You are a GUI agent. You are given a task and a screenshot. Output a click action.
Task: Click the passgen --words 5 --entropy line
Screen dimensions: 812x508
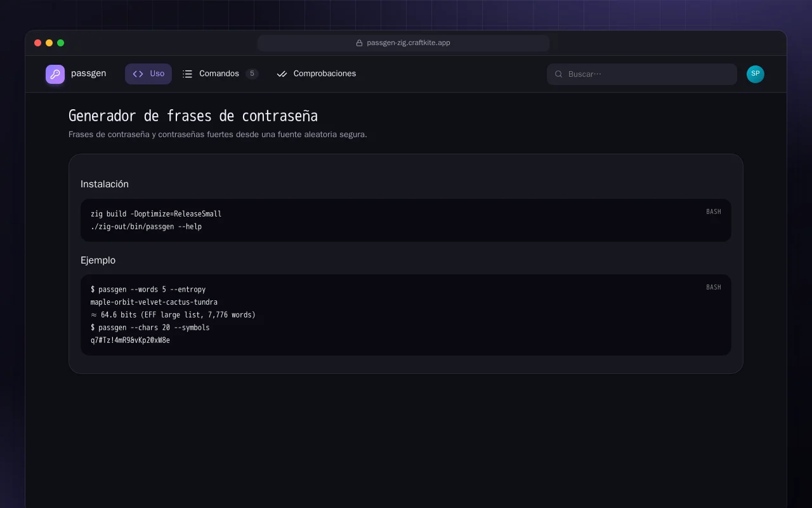(x=148, y=290)
